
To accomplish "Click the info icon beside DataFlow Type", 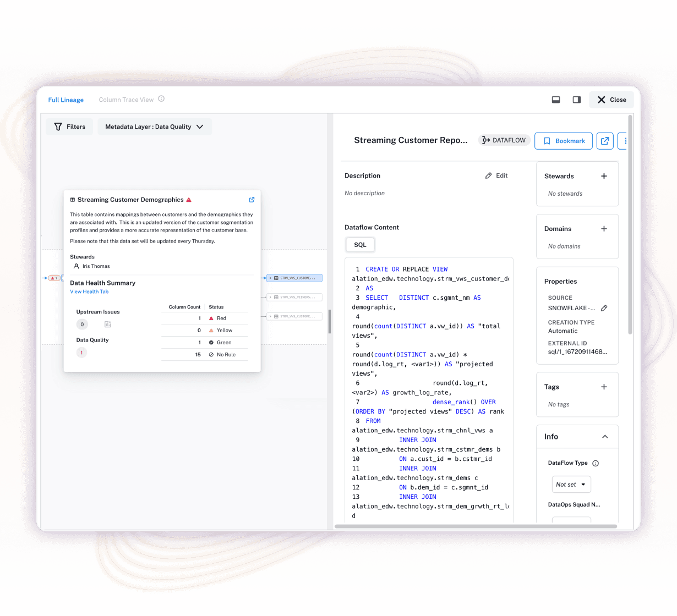I will tap(595, 463).
